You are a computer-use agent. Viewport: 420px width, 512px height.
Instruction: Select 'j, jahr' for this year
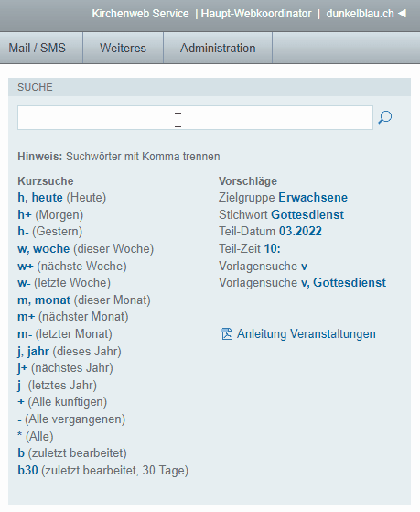33,352
